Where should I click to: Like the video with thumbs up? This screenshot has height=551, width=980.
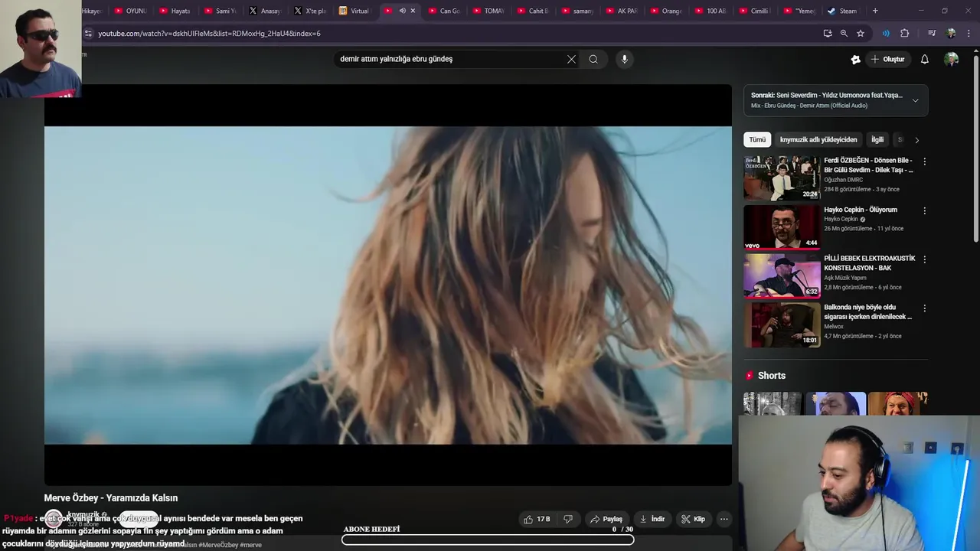(537, 519)
